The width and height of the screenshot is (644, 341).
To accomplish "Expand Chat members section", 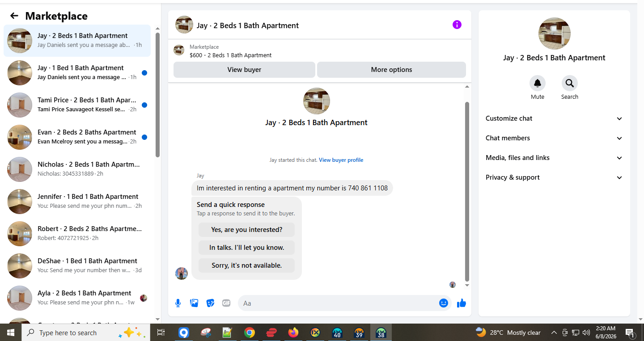I will pyautogui.click(x=554, y=138).
